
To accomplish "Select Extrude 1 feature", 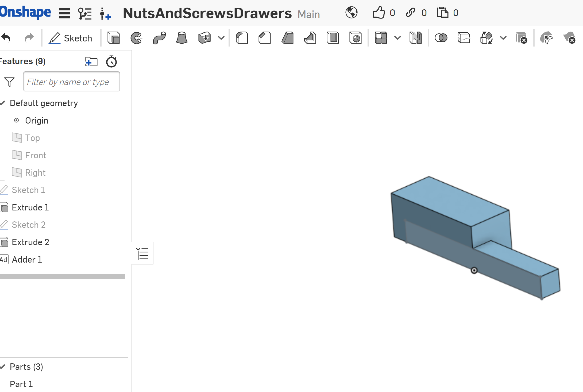I will (30, 207).
